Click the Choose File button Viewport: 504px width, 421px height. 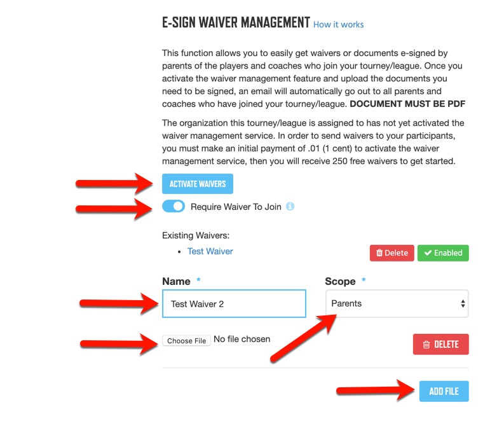[x=186, y=341]
